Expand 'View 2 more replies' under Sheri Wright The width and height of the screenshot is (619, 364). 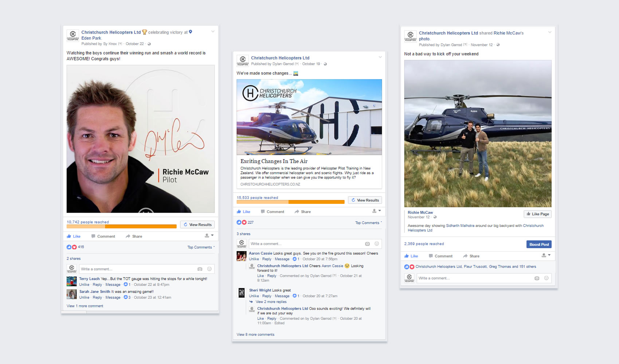click(x=271, y=302)
